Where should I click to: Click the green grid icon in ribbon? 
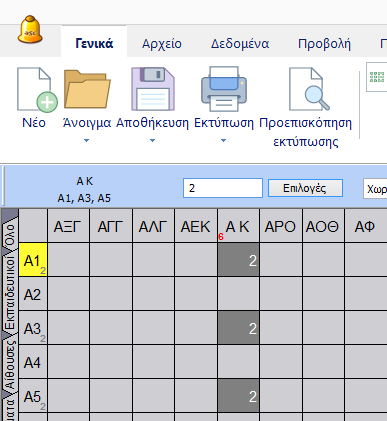377,77
